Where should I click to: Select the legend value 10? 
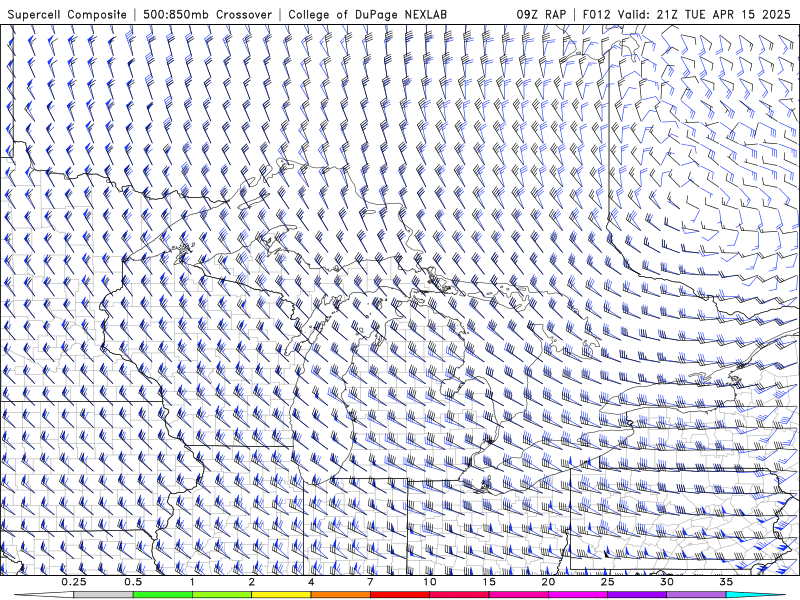[x=430, y=582]
